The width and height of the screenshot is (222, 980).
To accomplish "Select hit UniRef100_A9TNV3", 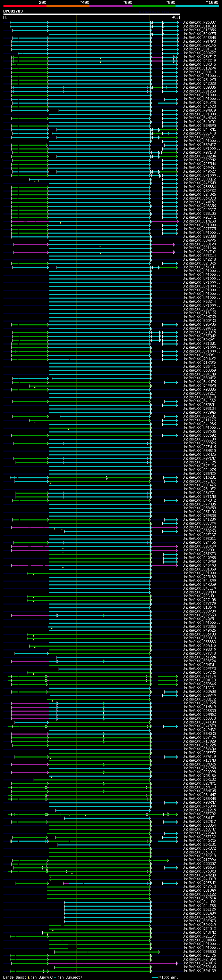I will pyautogui.click(x=199, y=41).
